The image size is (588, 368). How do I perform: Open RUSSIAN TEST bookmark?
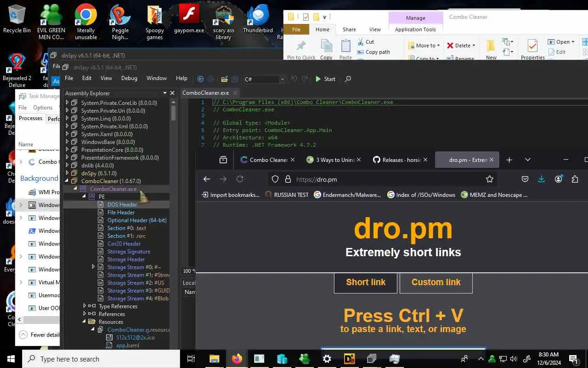pyautogui.click(x=287, y=195)
